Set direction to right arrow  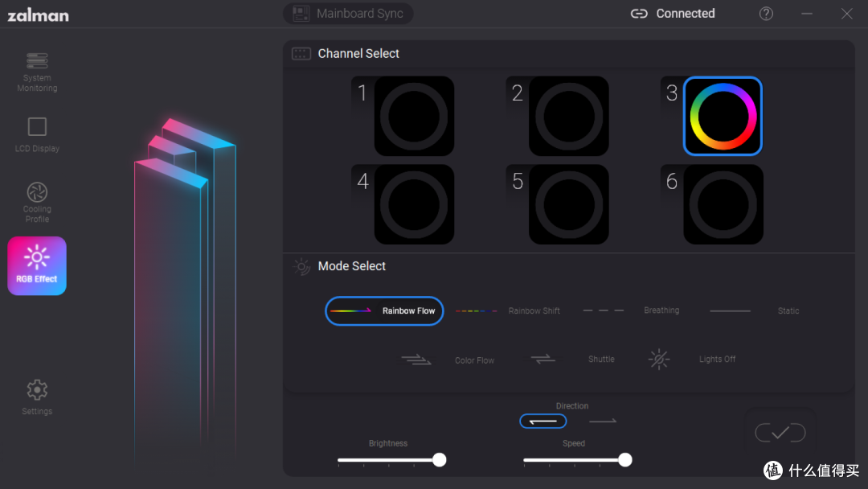[x=603, y=421]
